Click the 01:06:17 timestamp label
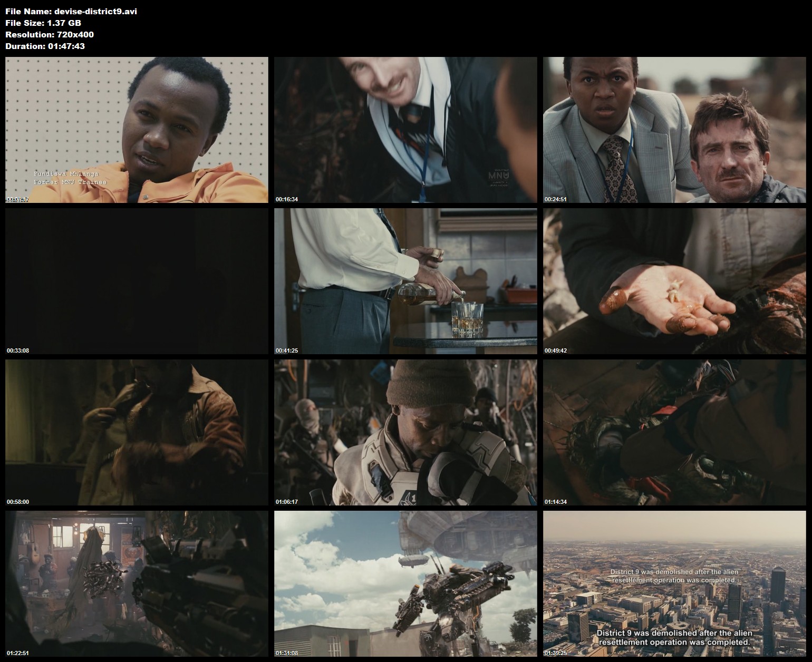The height and width of the screenshot is (662, 812). (287, 502)
